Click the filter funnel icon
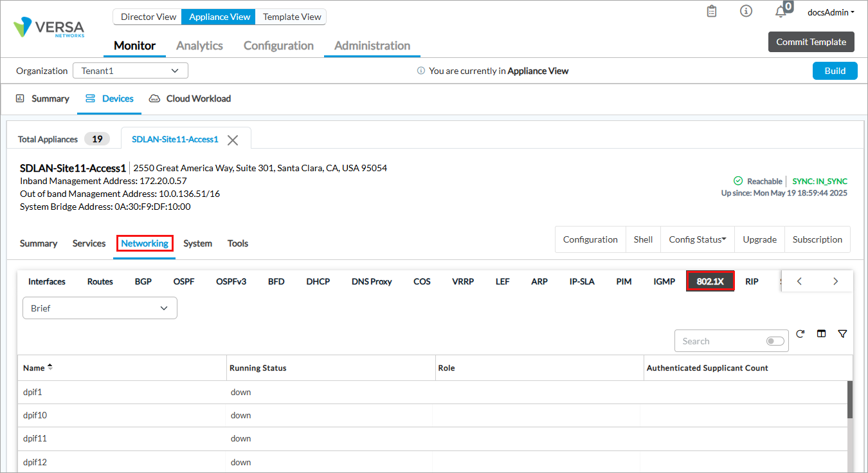 tap(842, 334)
